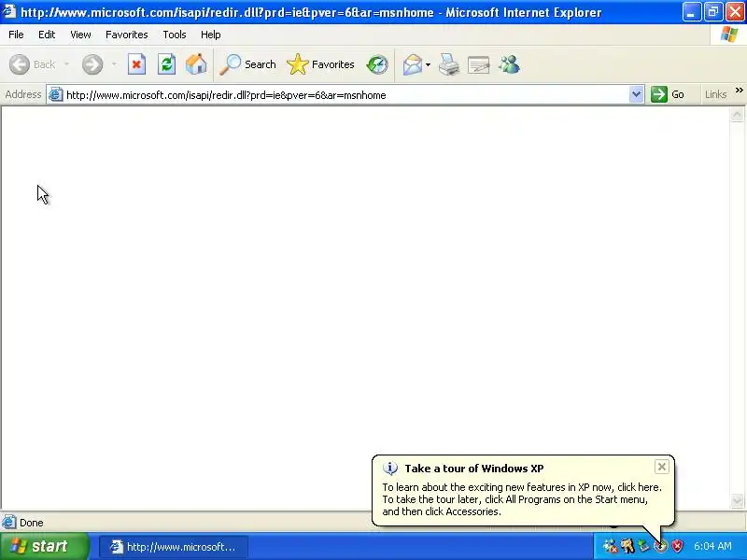The height and width of the screenshot is (560, 747).
Task: Open the File menu
Action: pos(16,35)
